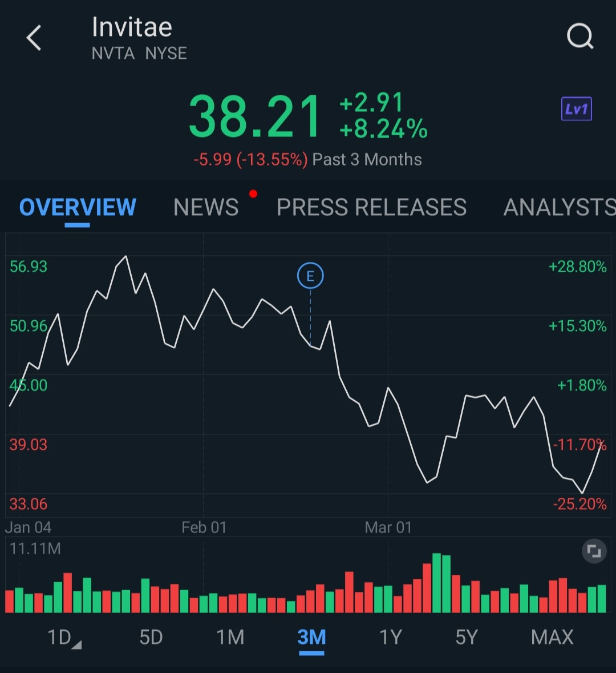Select the 1Y chart range
Viewport: 616px width, 673px height.
point(391,638)
